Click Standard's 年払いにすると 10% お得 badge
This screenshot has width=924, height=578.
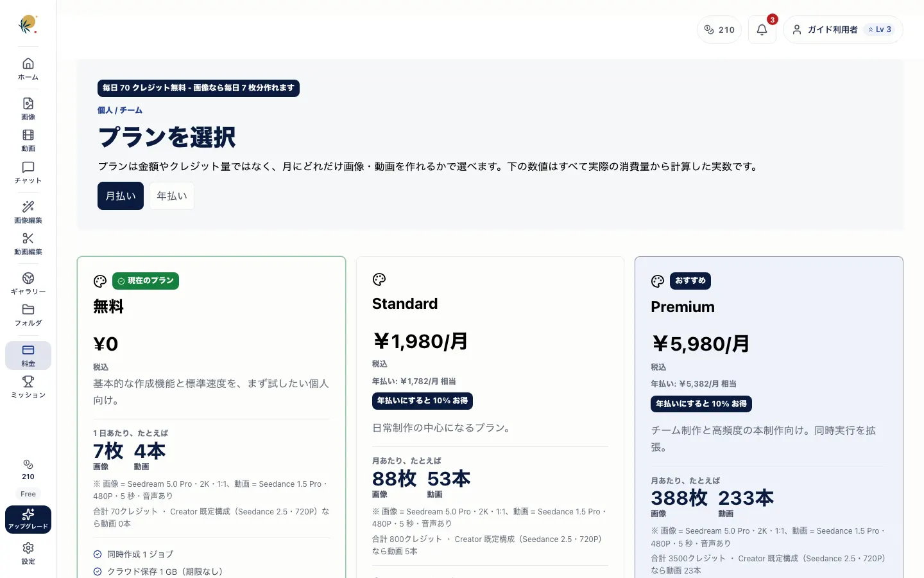click(422, 401)
